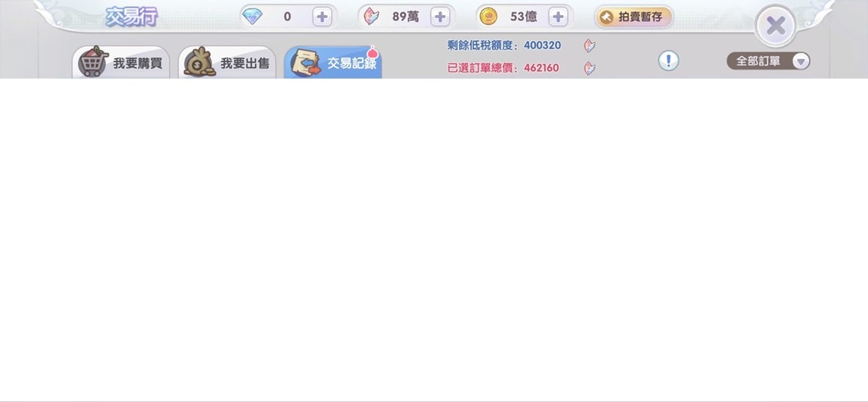Click the 剩餘低稅額度 value 400320
This screenshot has width=868, height=402.
tap(542, 45)
